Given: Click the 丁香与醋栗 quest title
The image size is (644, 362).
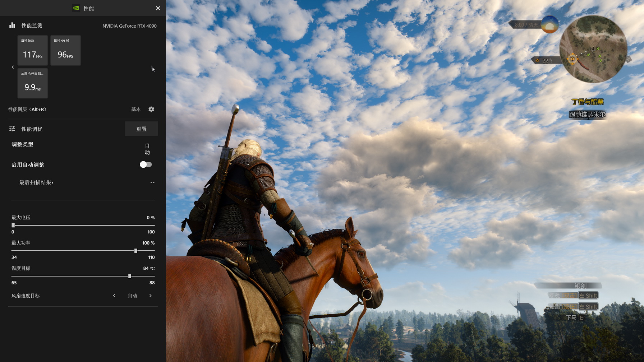Looking at the screenshot, I should pyautogui.click(x=588, y=102).
